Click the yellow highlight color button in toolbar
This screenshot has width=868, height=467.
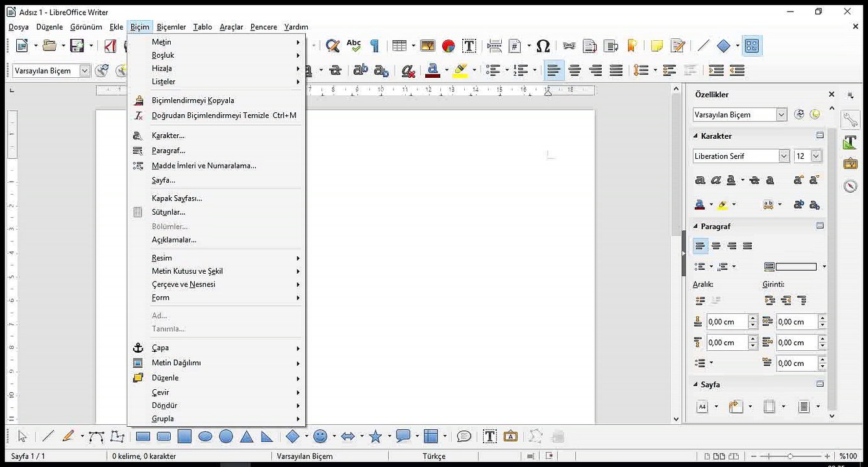461,70
